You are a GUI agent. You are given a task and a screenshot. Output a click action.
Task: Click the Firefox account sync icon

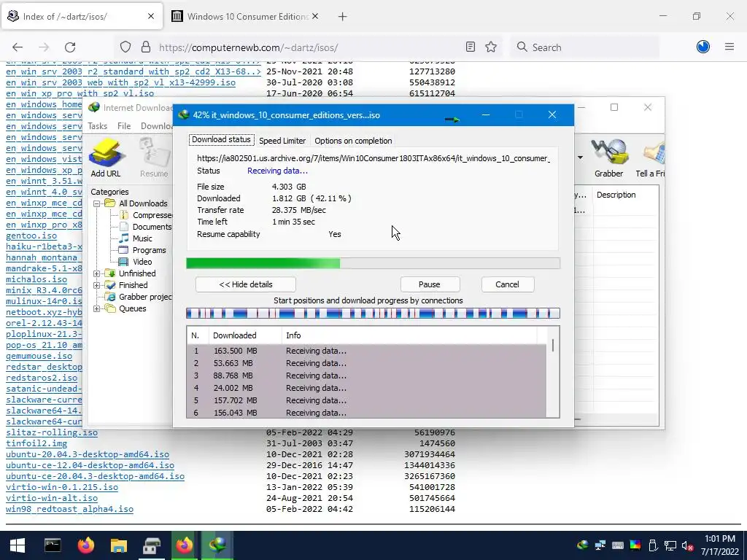pos(703,47)
